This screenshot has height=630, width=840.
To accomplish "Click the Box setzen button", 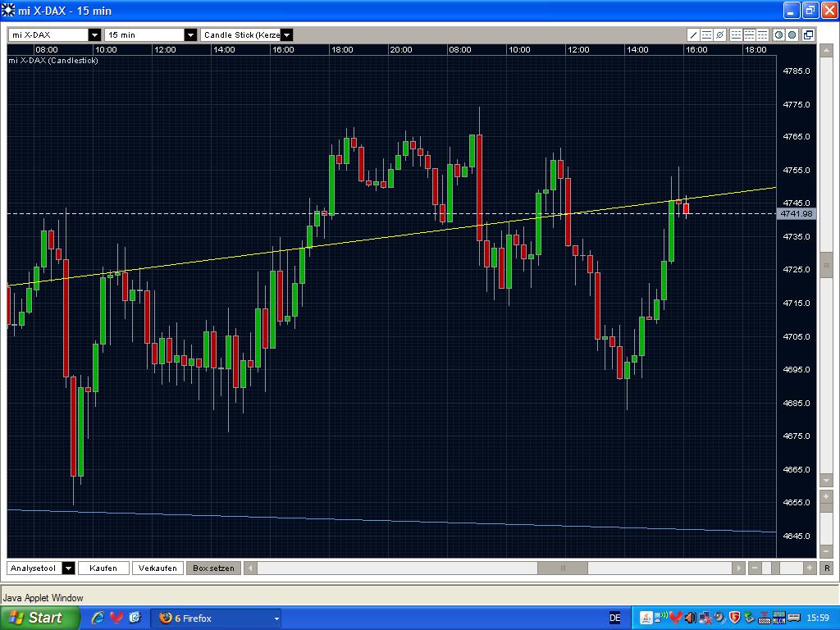I will 213,568.
